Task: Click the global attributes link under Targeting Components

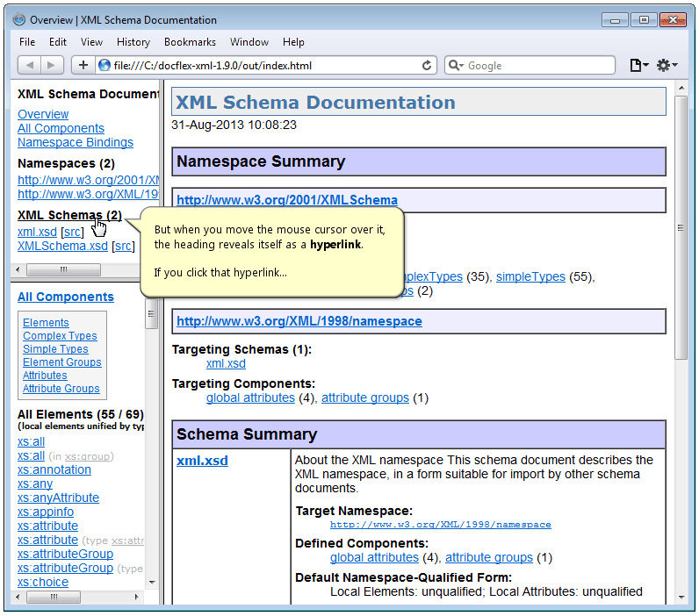Action: coord(250,398)
